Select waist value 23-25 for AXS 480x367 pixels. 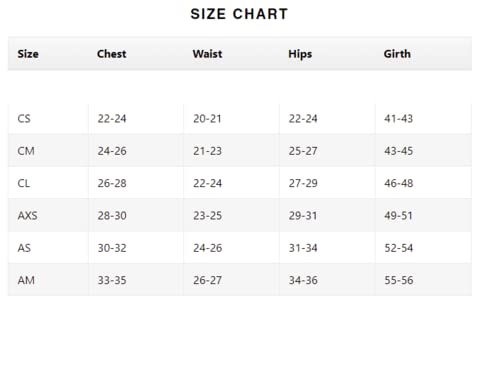[207, 216]
